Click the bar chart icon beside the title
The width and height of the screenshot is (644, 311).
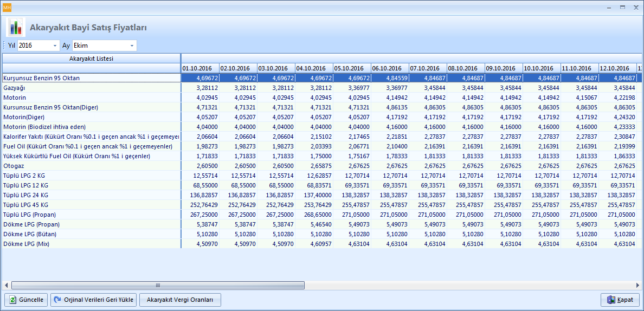[16, 27]
